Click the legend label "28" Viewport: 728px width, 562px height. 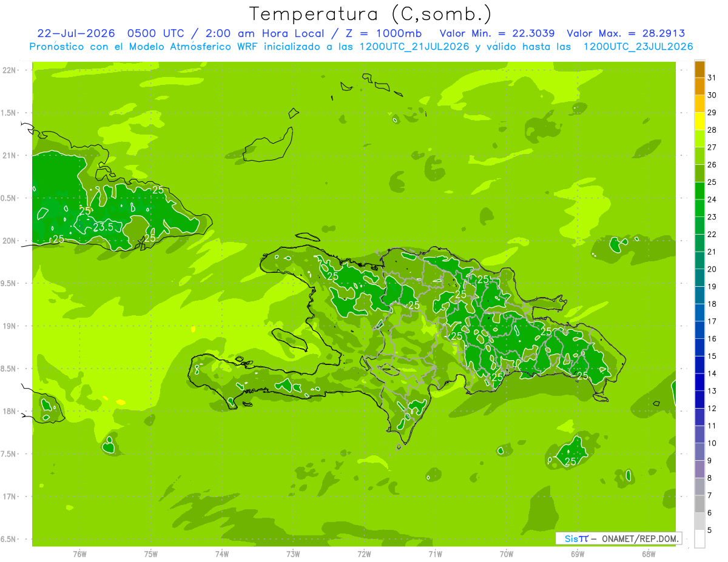[x=712, y=130]
